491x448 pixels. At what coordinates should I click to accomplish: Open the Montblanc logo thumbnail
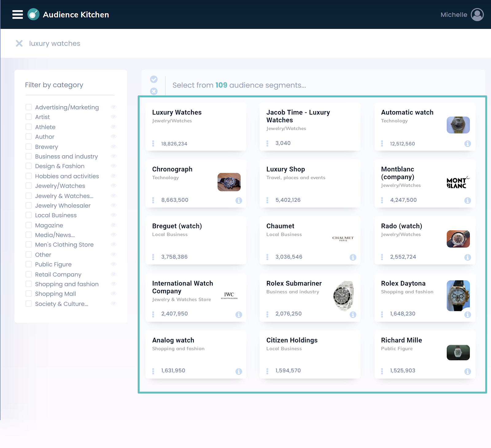pos(458,182)
